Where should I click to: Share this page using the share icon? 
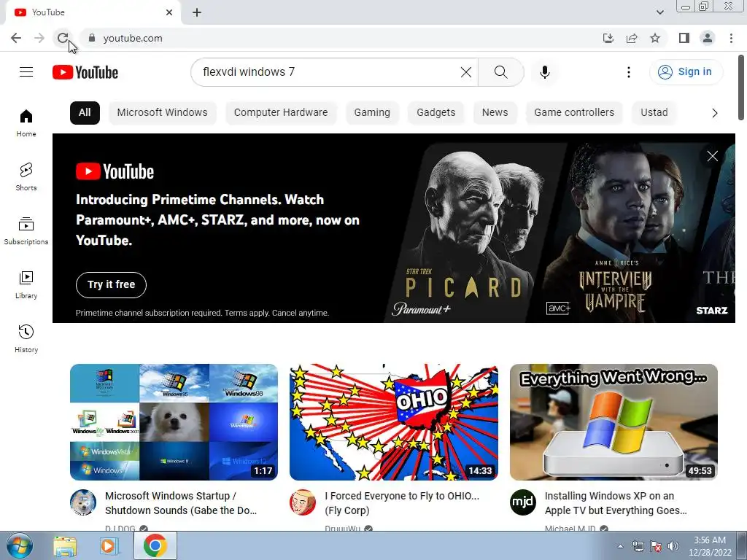tap(632, 38)
